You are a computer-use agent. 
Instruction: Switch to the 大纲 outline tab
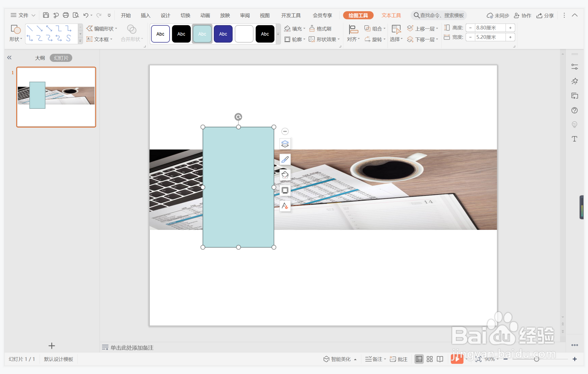coord(40,58)
